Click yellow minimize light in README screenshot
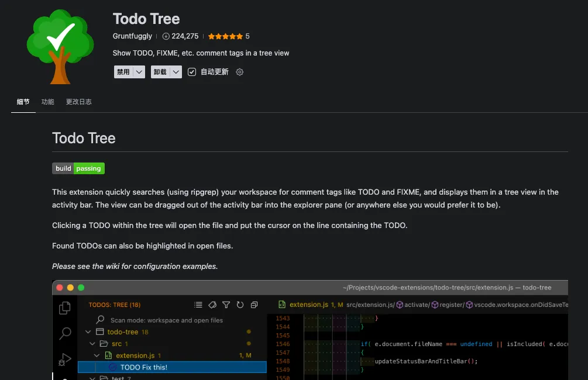Viewport: 588px width, 380px height. (x=70, y=288)
